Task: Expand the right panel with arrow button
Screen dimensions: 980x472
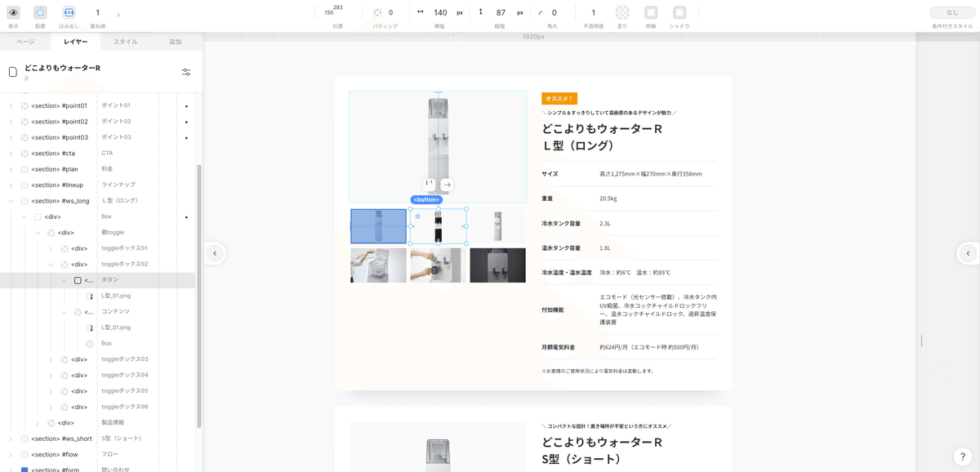Action: (x=968, y=253)
